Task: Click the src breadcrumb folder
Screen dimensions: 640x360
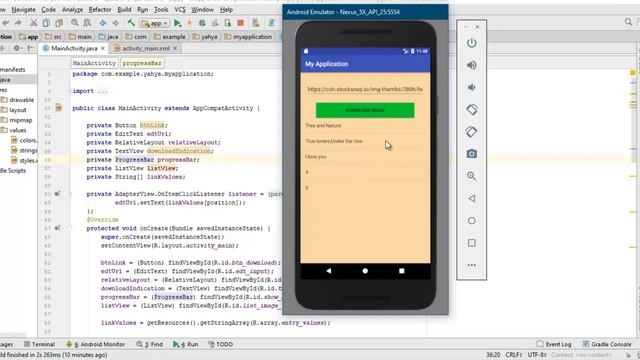Action: coord(54,37)
